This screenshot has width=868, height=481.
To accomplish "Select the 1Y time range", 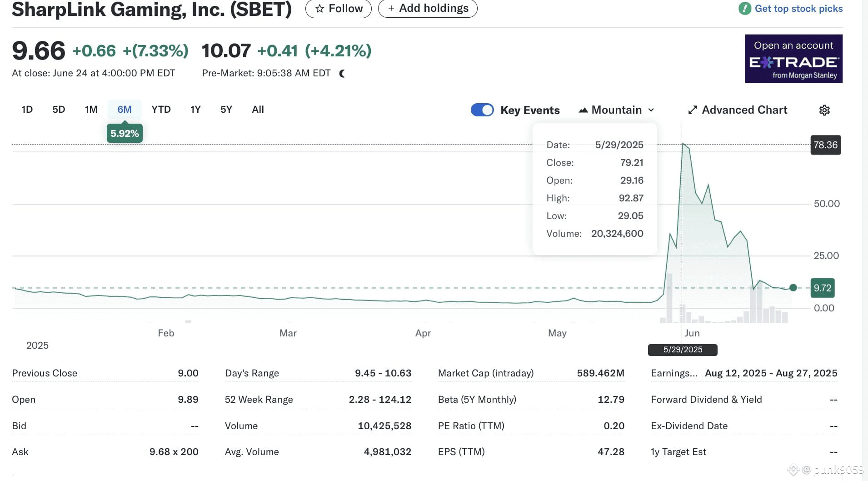I will 195,110.
